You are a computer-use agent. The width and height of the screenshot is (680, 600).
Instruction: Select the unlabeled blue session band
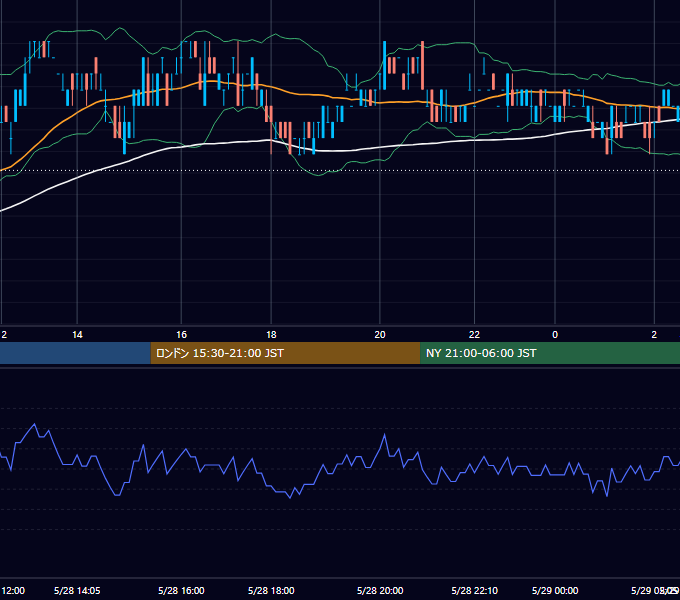click(x=75, y=353)
